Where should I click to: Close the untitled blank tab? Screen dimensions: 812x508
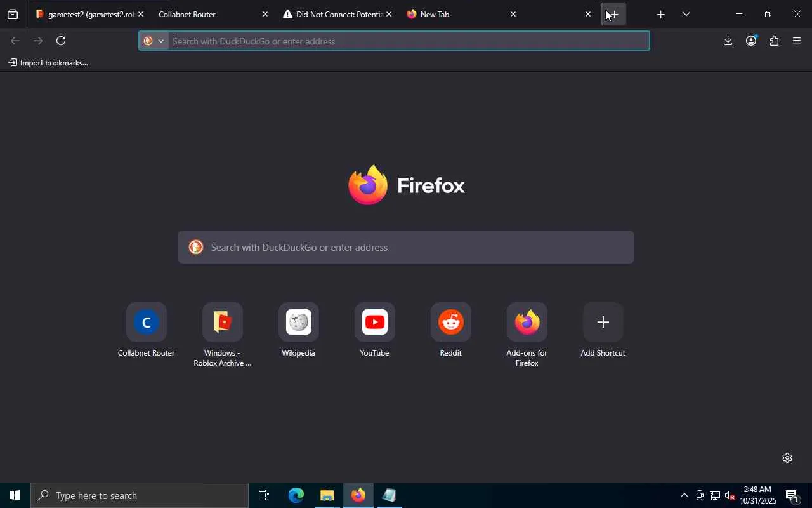588,14
